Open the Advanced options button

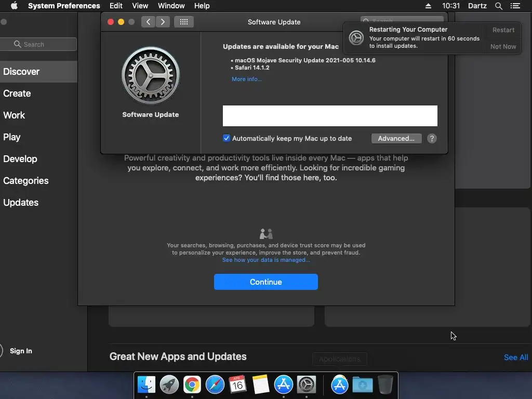pos(396,138)
